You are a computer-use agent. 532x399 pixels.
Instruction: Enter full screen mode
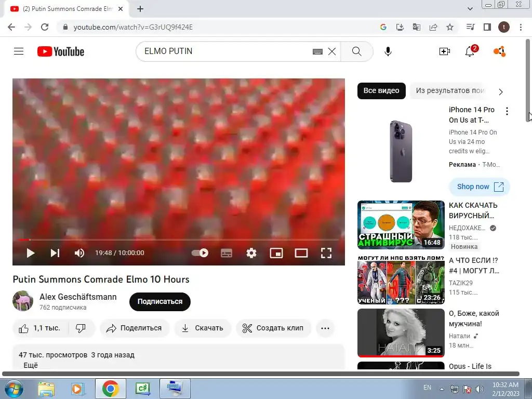pos(326,253)
